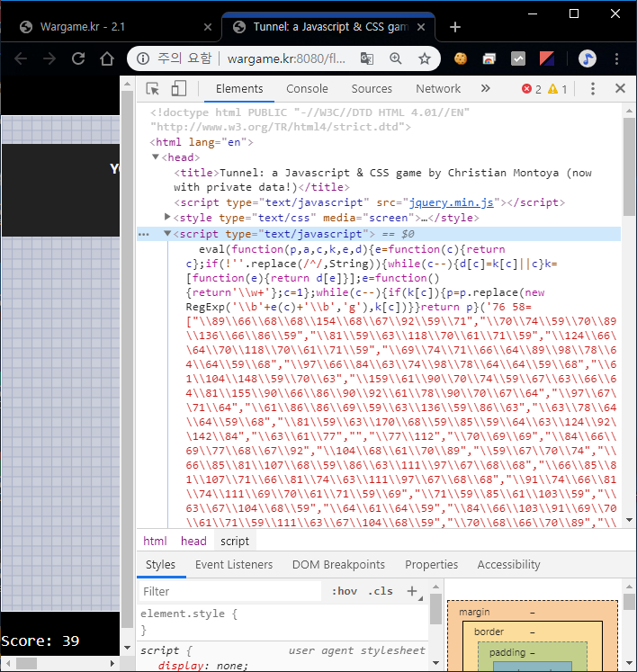The image size is (637, 672).
Task: Open the gray checkmark extension icon
Action: click(518, 58)
